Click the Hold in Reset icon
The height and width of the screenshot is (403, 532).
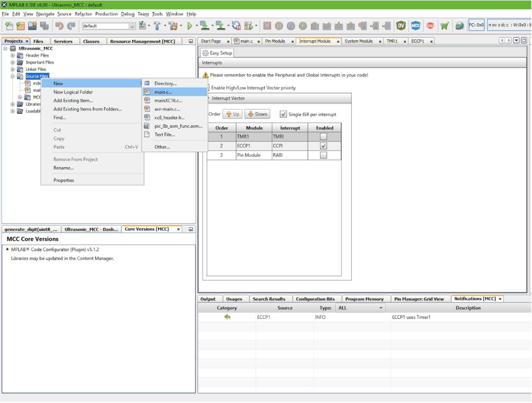(236, 26)
